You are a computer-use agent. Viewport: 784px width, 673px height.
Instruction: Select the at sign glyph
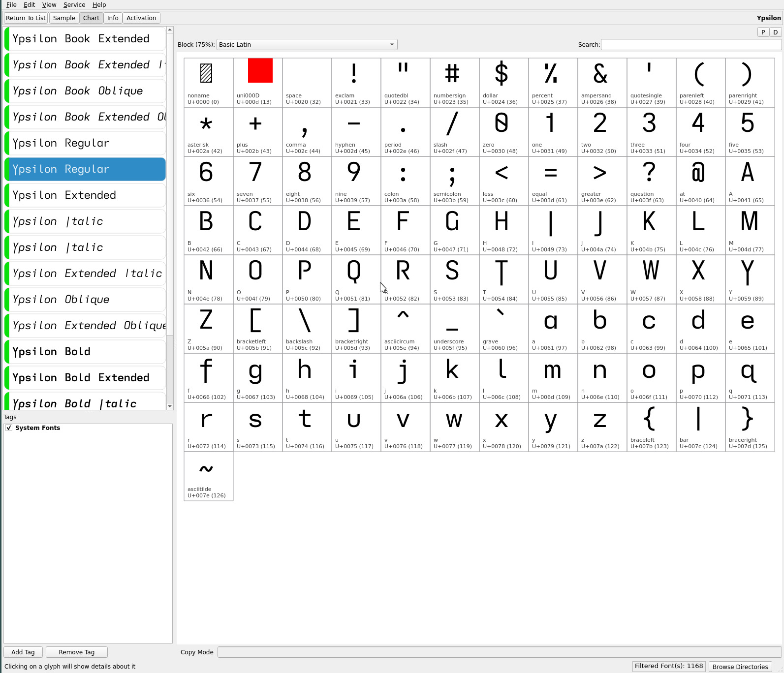[x=701, y=181]
